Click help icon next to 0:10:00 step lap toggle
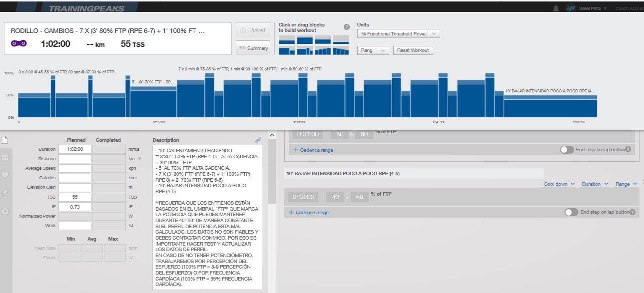This screenshot has height=293, width=644. [x=633, y=212]
